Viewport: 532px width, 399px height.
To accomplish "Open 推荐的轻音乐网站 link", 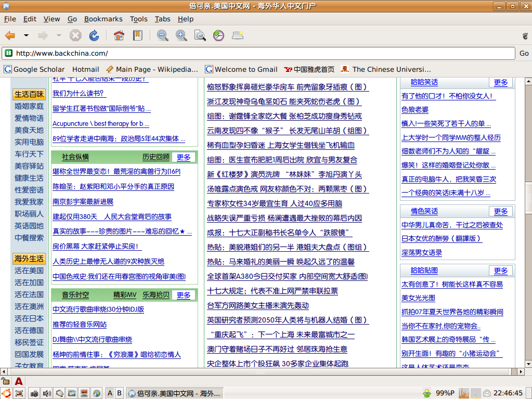I will coord(80,325).
